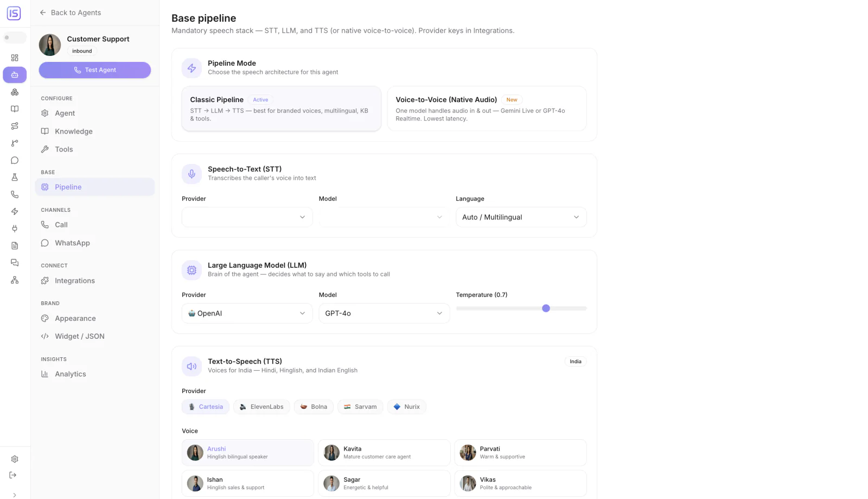Choose Cartesia as TTS provider
Viewport: 868px width, 499px height.
206,407
